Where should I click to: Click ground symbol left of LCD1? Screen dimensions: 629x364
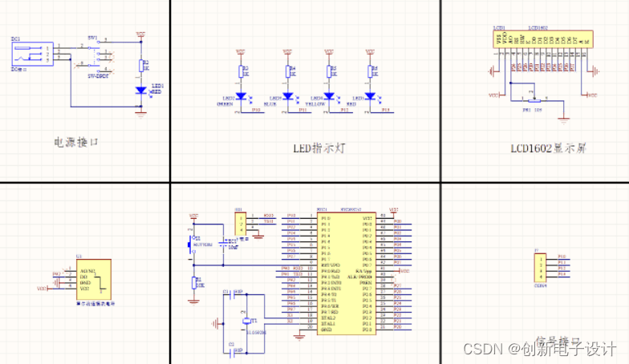(491, 72)
